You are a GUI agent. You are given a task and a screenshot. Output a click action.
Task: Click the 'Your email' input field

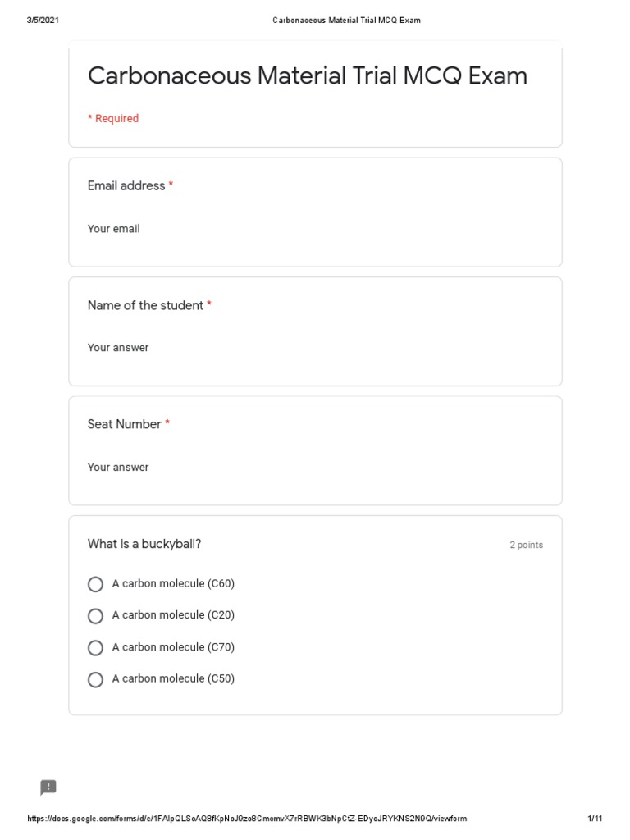[x=113, y=229]
